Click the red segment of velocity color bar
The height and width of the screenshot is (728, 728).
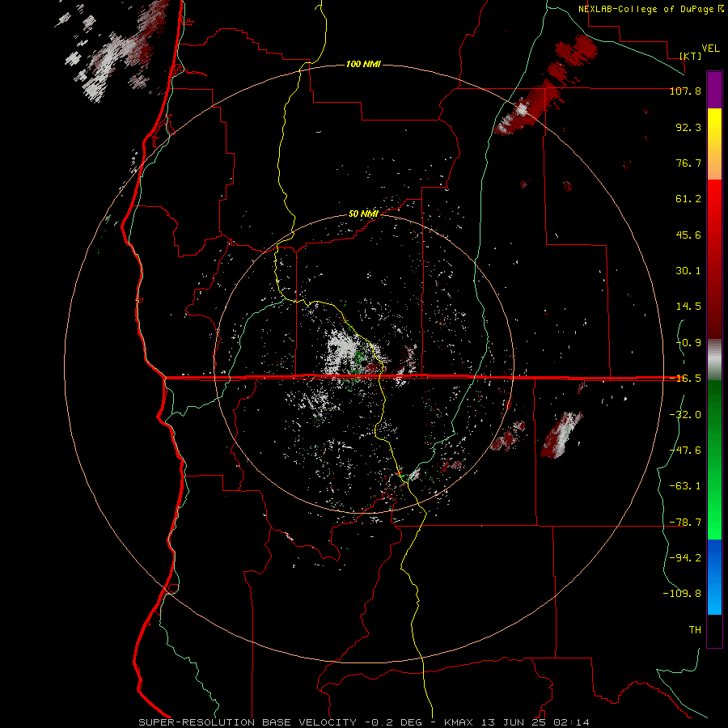(714, 259)
